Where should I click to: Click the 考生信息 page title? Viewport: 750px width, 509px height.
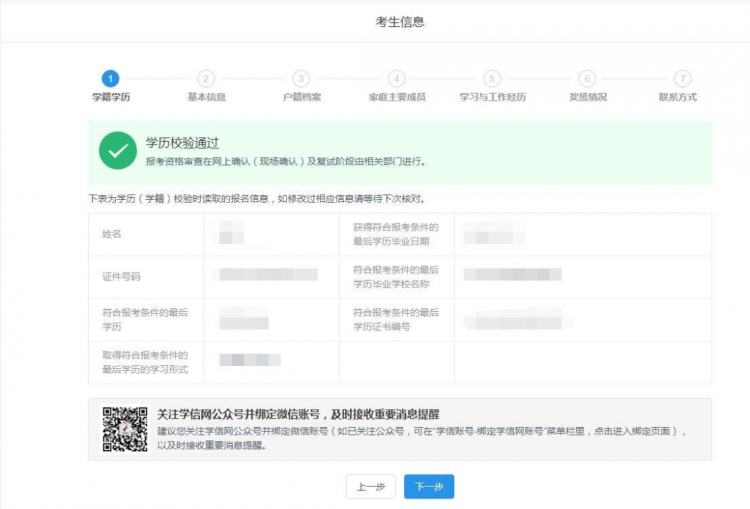(400, 22)
